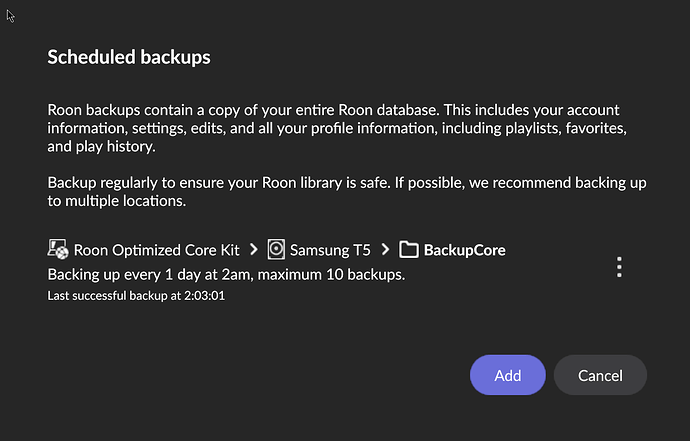Click the chevron after Roon Optimized Core Kit
Image resolution: width=690 pixels, height=441 pixels.
coord(254,250)
